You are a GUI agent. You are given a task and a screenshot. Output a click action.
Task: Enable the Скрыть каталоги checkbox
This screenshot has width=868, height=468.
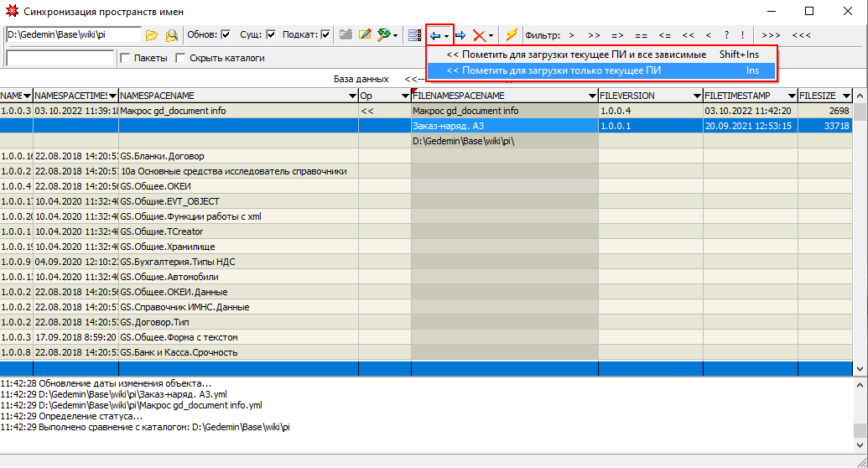tap(180, 59)
